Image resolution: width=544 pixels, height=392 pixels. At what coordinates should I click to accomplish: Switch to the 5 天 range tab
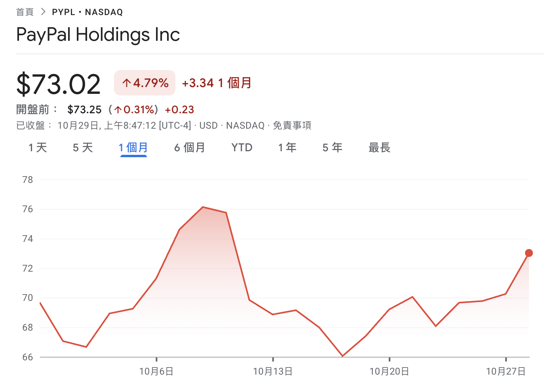[x=83, y=148]
